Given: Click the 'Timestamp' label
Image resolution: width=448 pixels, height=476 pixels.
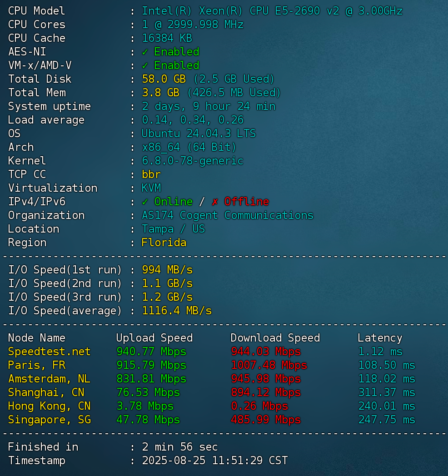Looking at the screenshot, I should click(37, 461).
